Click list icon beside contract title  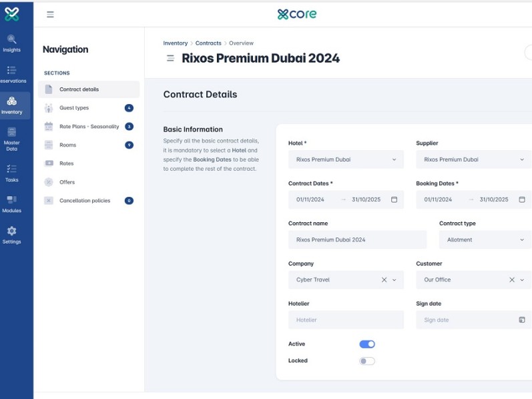point(170,58)
